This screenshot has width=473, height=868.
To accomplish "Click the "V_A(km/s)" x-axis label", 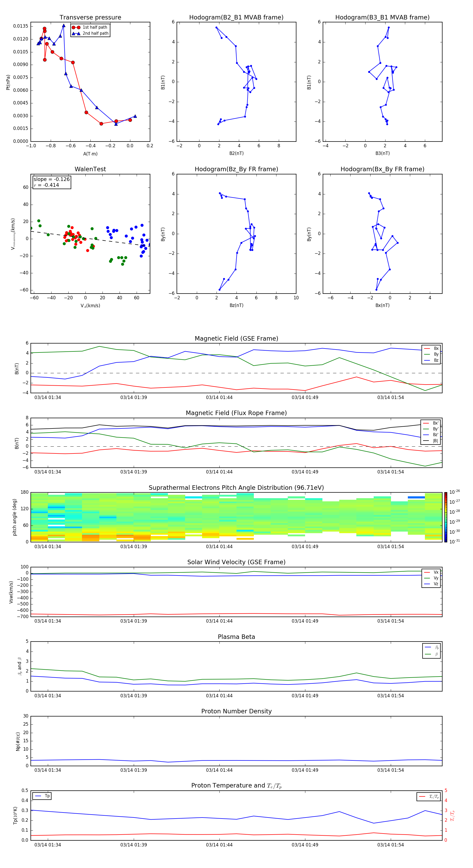I will [x=90, y=306].
